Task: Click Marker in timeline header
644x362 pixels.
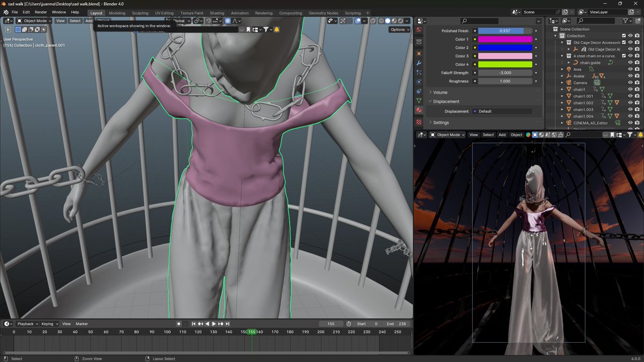Action: pos(82,324)
